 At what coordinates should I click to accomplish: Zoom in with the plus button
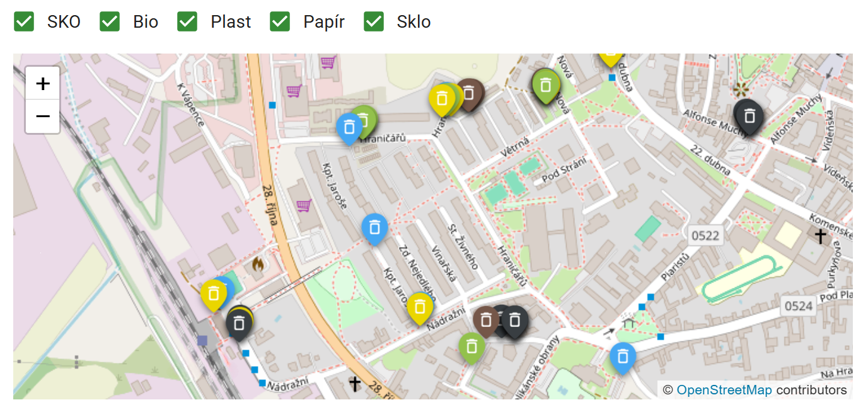pyautogui.click(x=43, y=83)
